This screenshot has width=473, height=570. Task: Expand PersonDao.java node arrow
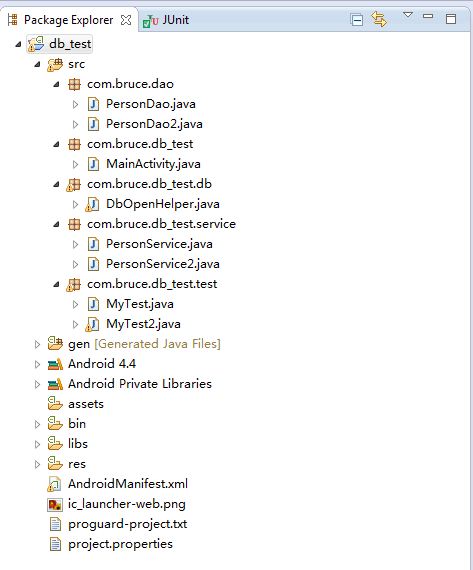point(75,105)
